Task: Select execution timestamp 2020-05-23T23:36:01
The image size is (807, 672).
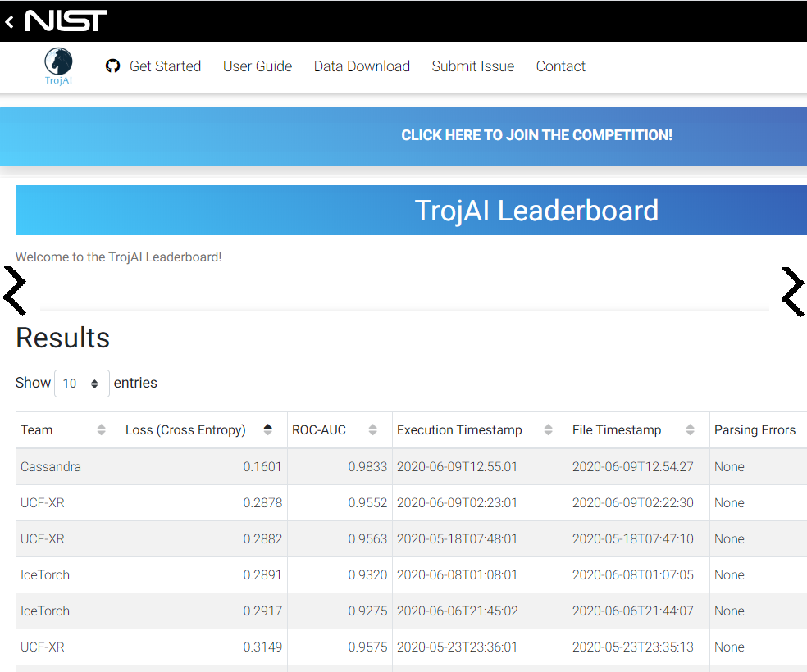Action: point(457,647)
